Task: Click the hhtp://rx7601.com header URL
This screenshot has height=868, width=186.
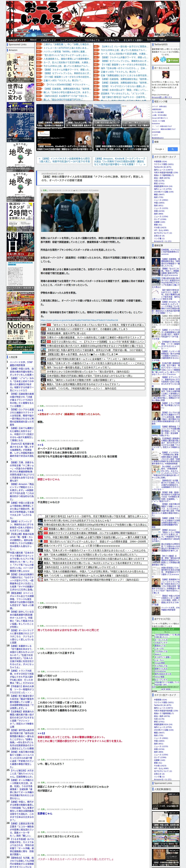Action: pyautogui.click(x=166, y=34)
